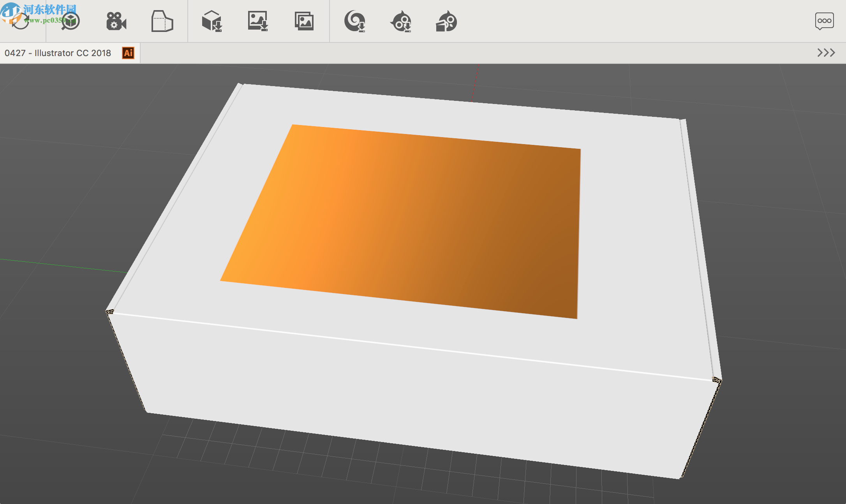
Task: Open the export movie tool
Action: 116,21
